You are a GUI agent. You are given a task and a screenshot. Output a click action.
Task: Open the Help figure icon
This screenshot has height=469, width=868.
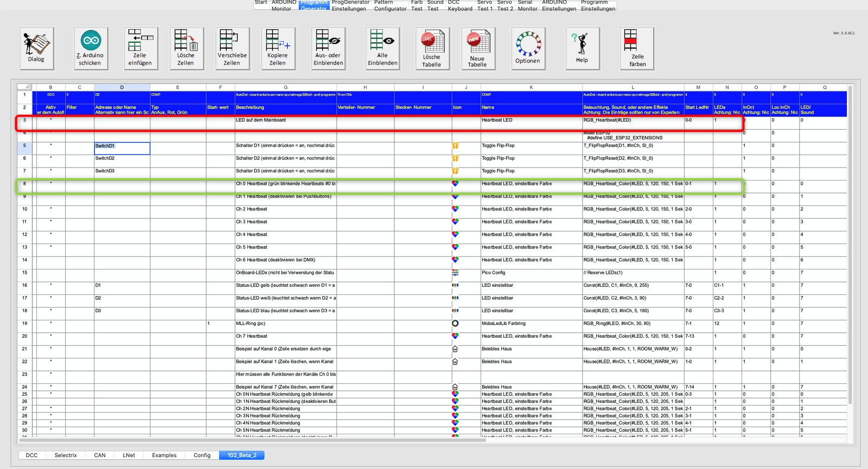click(582, 48)
